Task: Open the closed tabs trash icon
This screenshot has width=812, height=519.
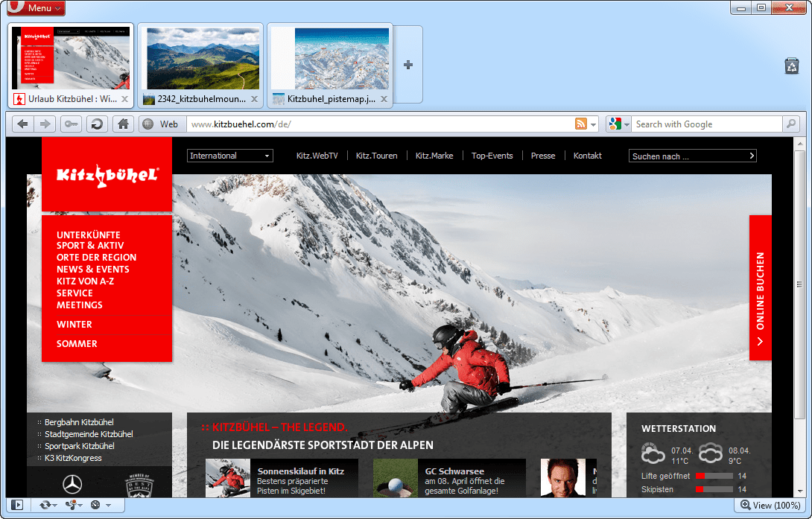Action: coord(792,66)
